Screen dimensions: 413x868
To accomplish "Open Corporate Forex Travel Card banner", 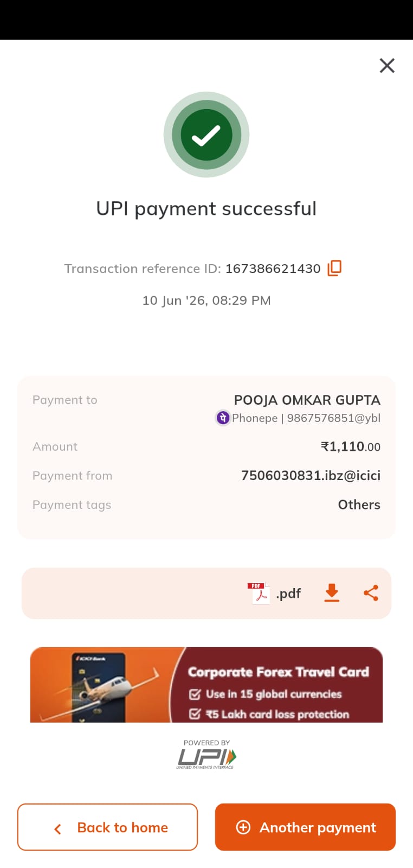I will [206, 685].
